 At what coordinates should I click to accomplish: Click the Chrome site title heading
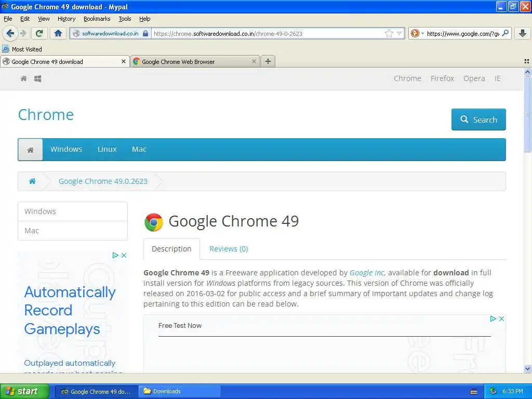tap(46, 115)
